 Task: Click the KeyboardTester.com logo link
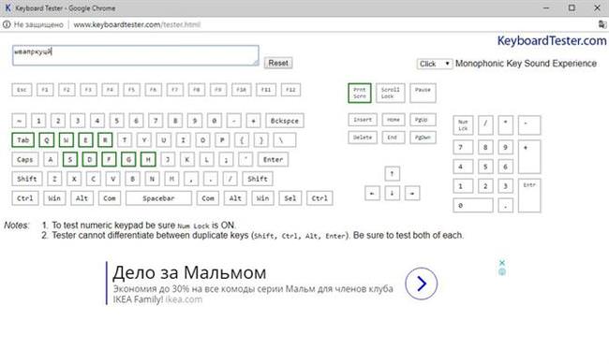click(x=552, y=41)
